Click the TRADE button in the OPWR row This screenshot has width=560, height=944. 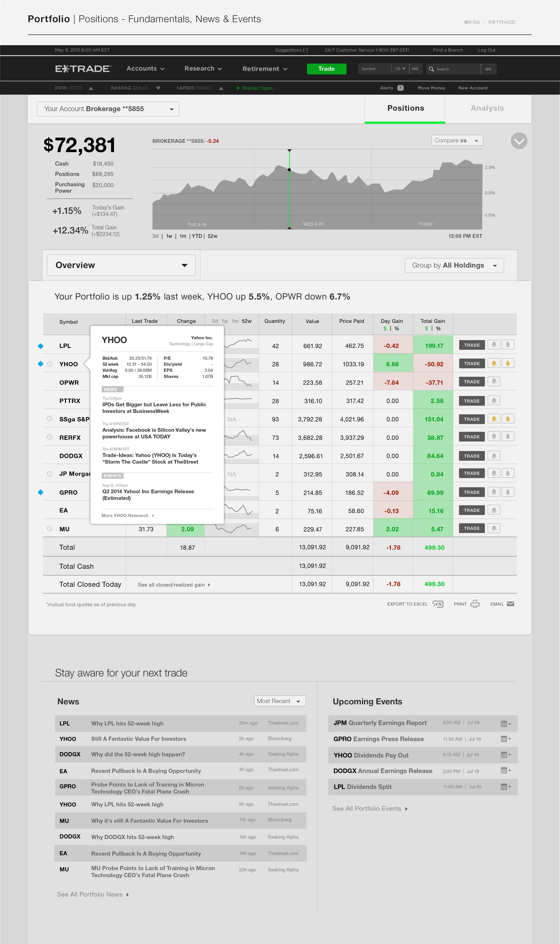point(472,382)
